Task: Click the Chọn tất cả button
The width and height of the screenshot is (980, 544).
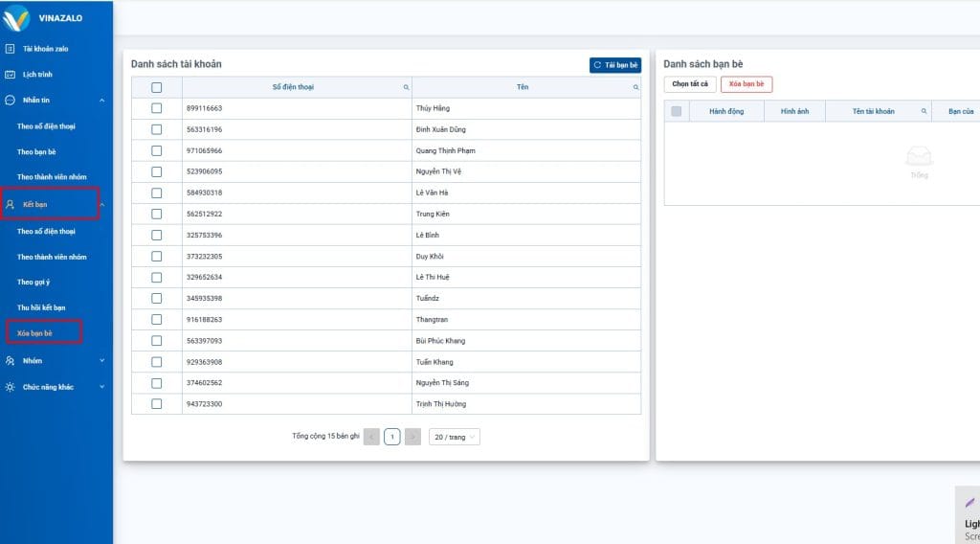Action: (x=689, y=84)
